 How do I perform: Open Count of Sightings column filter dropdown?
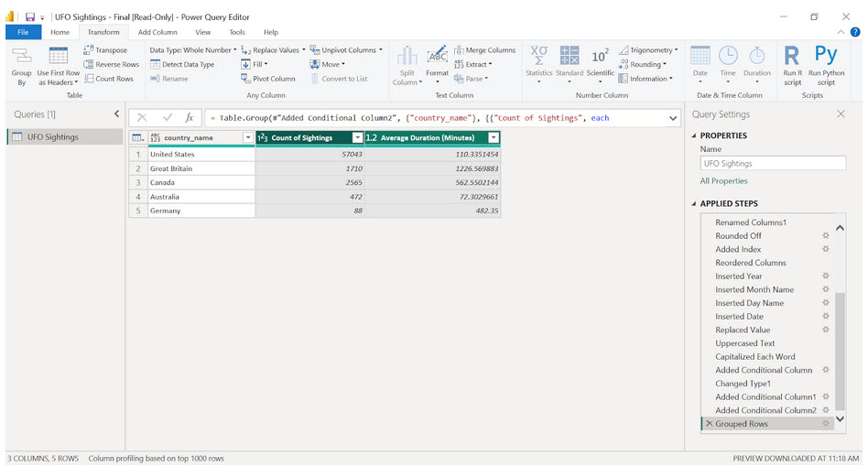coord(358,137)
